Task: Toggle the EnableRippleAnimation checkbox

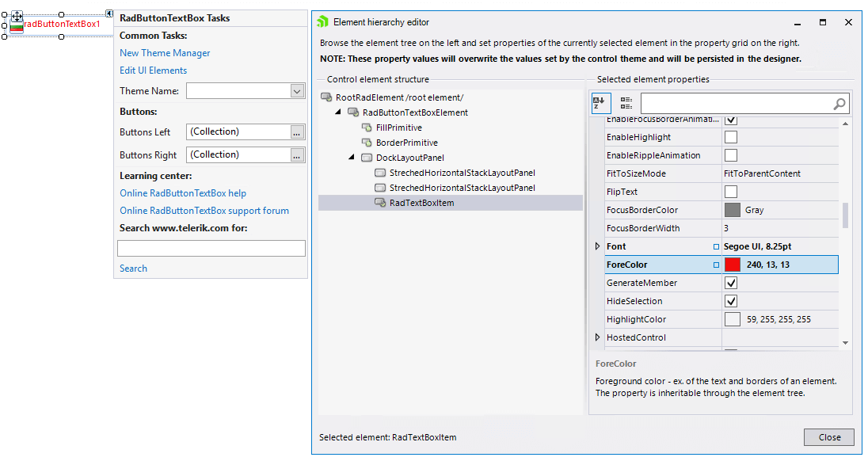Action: tap(731, 155)
